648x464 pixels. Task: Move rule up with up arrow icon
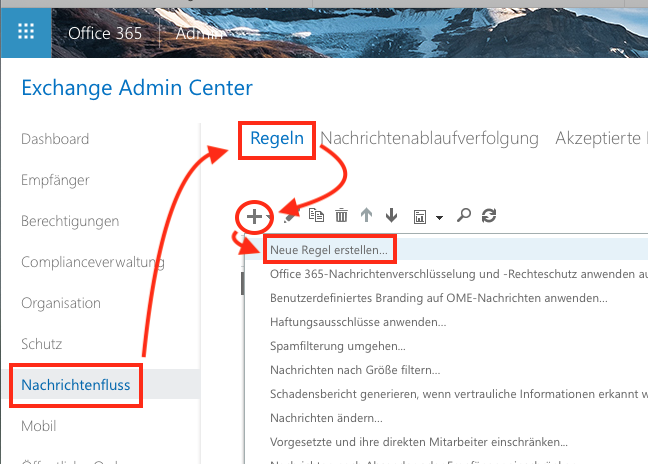(367, 216)
